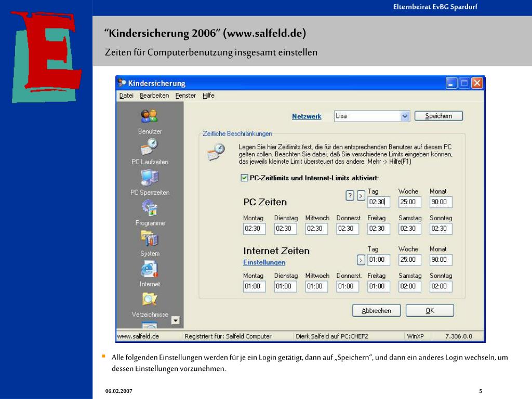Open the Programme gear icon

pyautogui.click(x=149, y=208)
